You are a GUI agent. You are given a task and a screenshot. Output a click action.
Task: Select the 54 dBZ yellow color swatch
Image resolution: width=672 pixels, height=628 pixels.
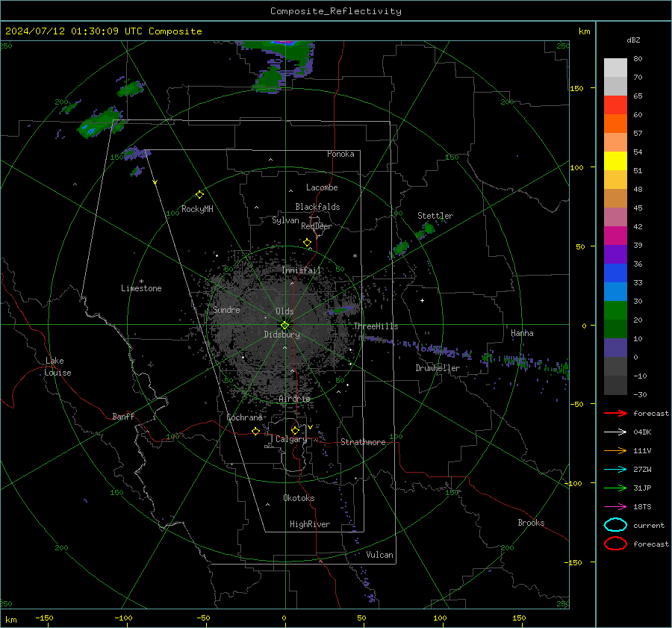coord(615,161)
